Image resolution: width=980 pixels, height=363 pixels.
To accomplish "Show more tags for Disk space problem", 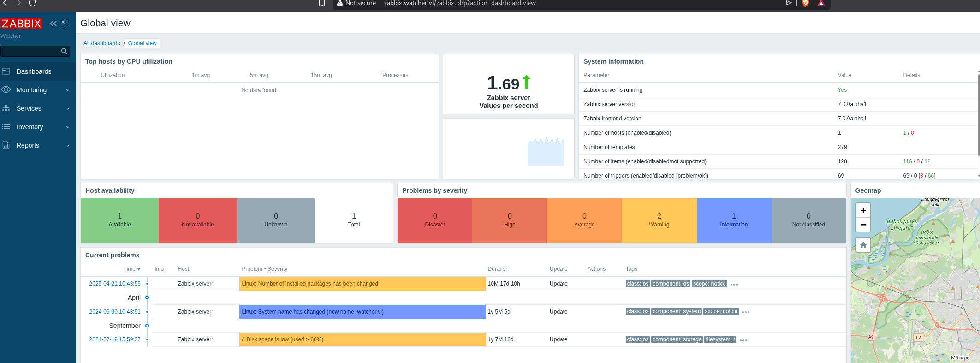I will tap(743, 340).
